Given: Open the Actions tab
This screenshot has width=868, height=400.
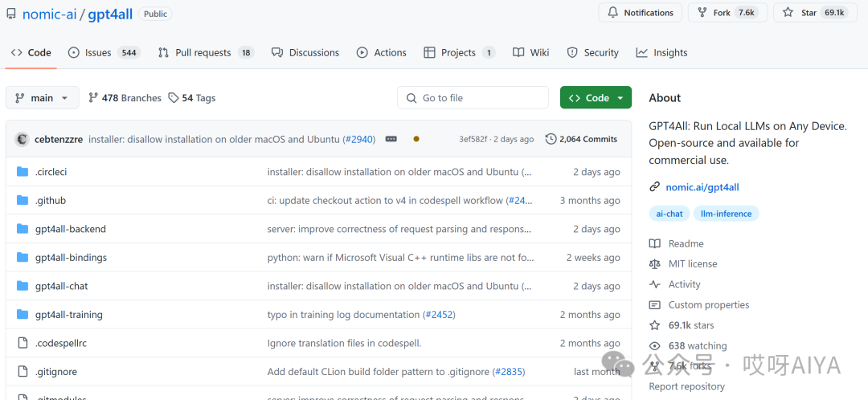Looking at the screenshot, I should [382, 52].
